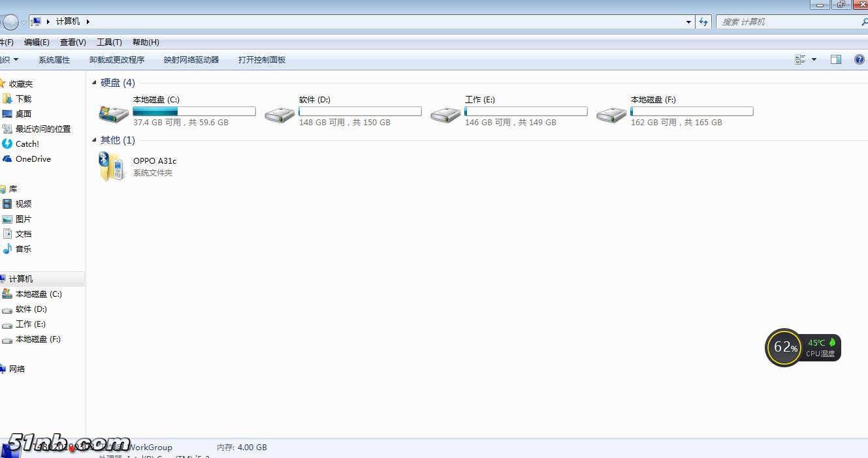Toggle the preview pane icon
The image size is (868, 458).
(835, 59)
